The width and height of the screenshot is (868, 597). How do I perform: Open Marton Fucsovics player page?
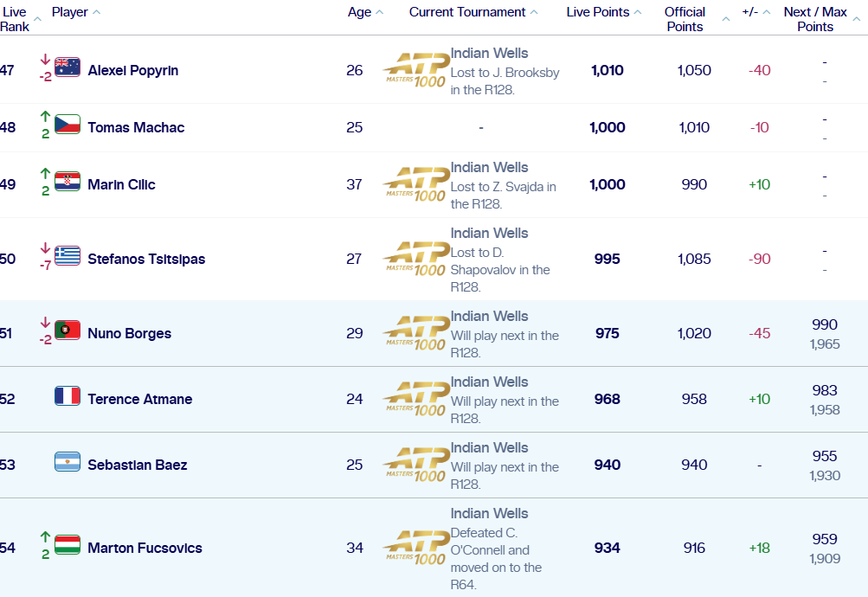tap(145, 548)
